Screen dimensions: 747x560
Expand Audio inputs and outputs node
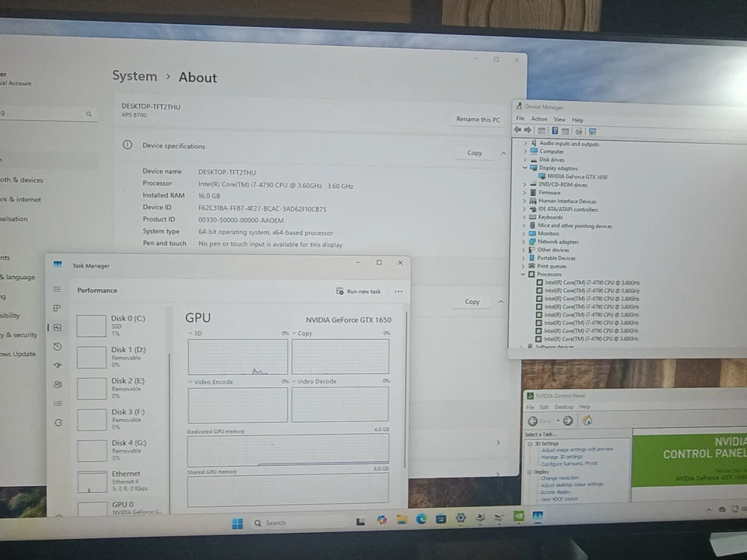525,143
